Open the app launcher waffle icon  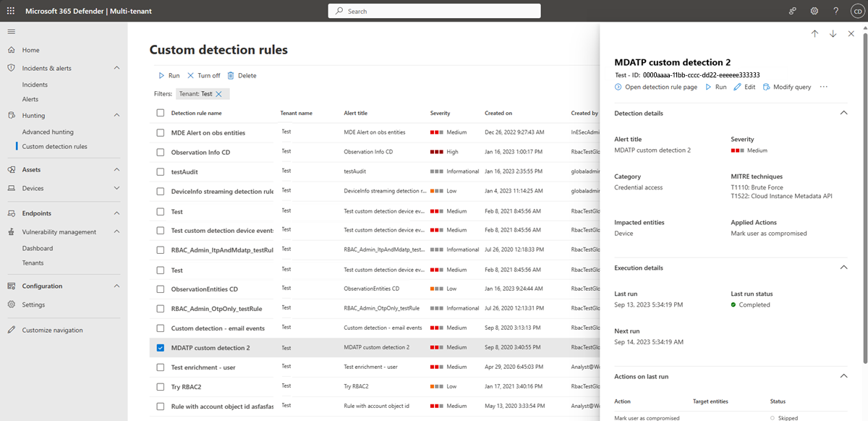pos(11,11)
